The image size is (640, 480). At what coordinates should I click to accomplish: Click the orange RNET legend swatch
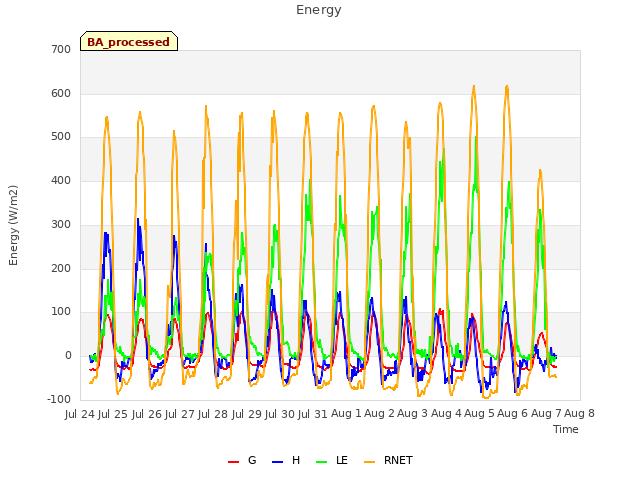tap(369, 462)
